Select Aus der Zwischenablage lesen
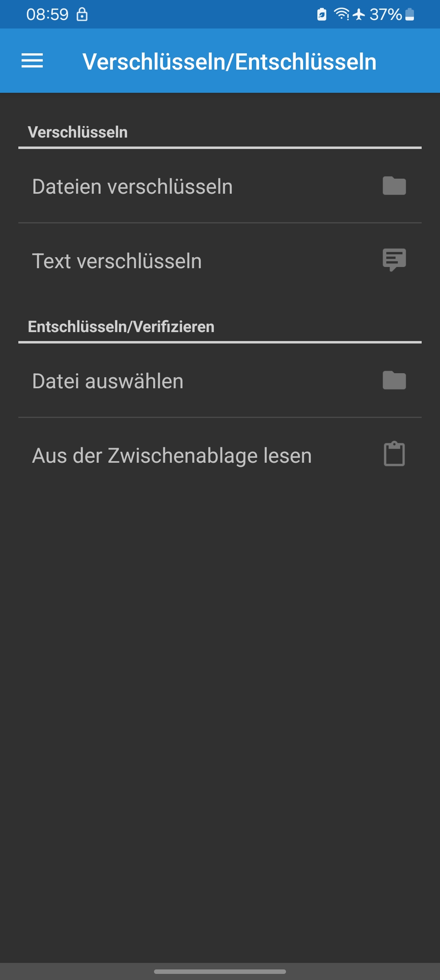Viewport: 440px width, 980px height. click(x=220, y=455)
